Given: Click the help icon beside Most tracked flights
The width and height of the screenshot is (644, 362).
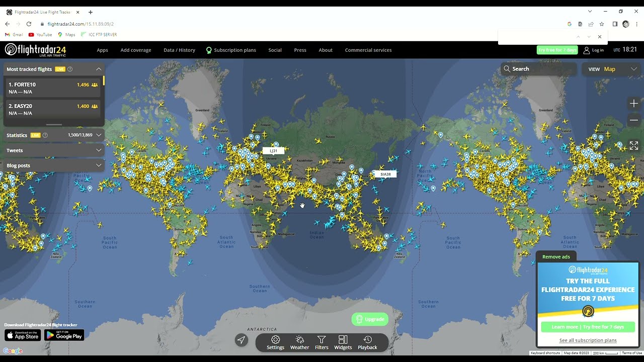Looking at the screenshot, I should [x=70, y=69].
